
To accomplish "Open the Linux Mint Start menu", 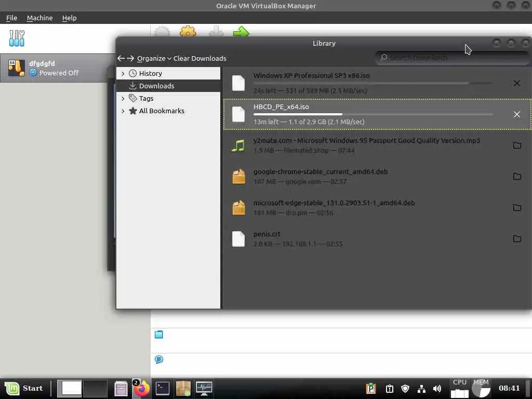I will 24,389.
